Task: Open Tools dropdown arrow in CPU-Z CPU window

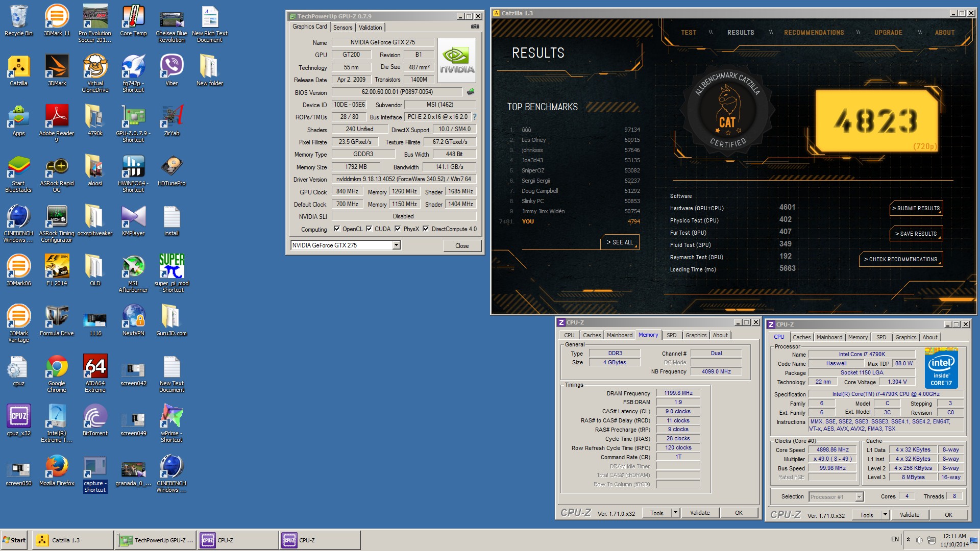Action: tap(885, 515)
